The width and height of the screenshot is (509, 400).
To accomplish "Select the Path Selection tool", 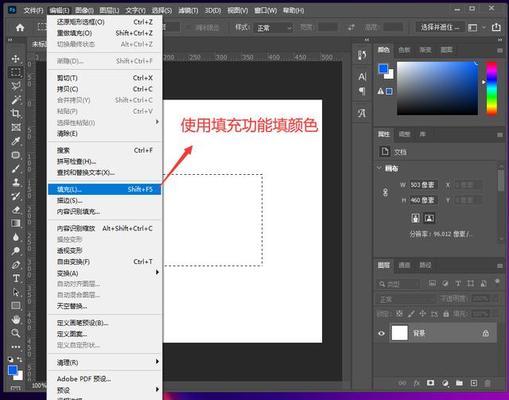I will [x=16, y=292].
